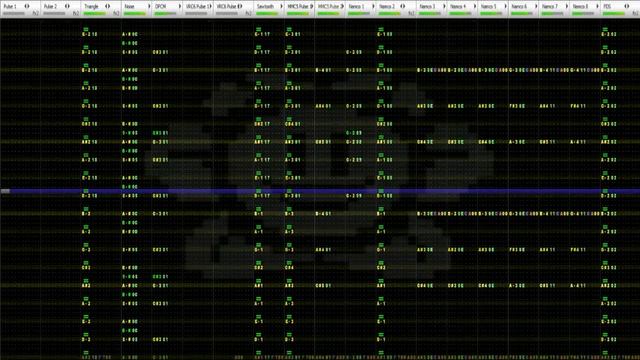Select the top-row G-1 17 Sawtooth note

click(262, 34)
